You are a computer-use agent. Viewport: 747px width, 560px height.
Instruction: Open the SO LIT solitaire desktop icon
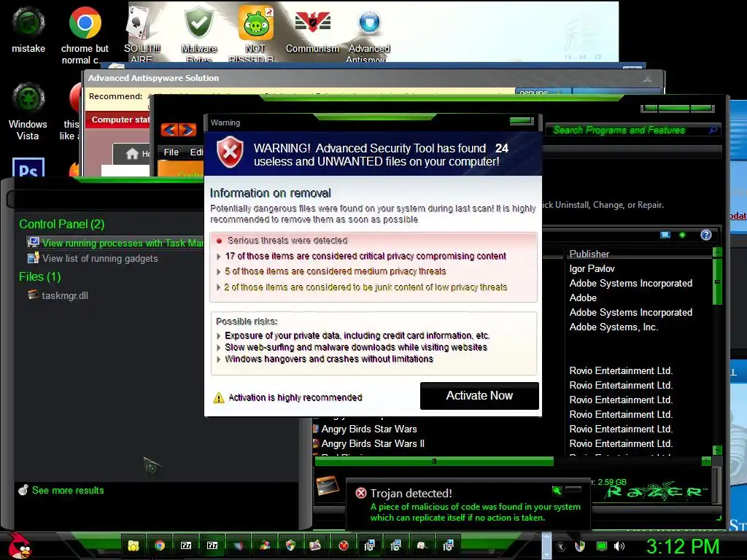click(x=142, y=34)
